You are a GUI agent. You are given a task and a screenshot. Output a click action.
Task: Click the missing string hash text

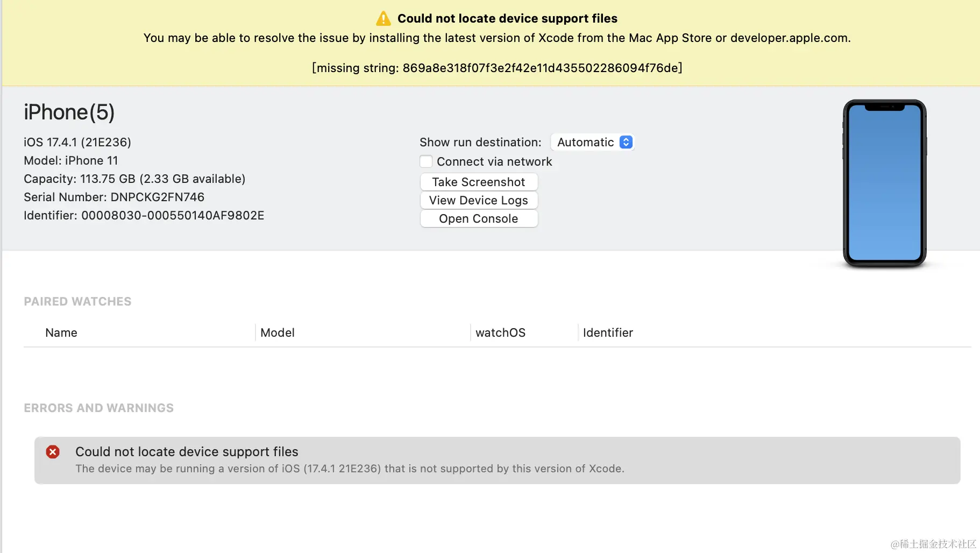[x=497, y=68]
